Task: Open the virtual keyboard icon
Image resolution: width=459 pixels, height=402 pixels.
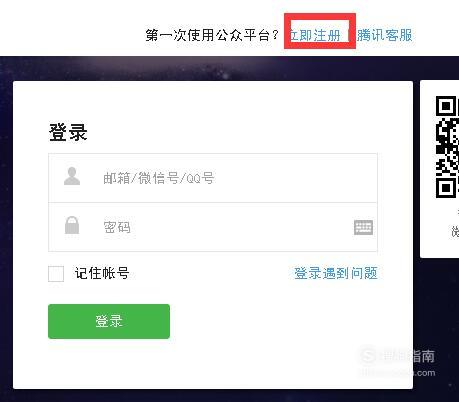Action: coord(363,228)
